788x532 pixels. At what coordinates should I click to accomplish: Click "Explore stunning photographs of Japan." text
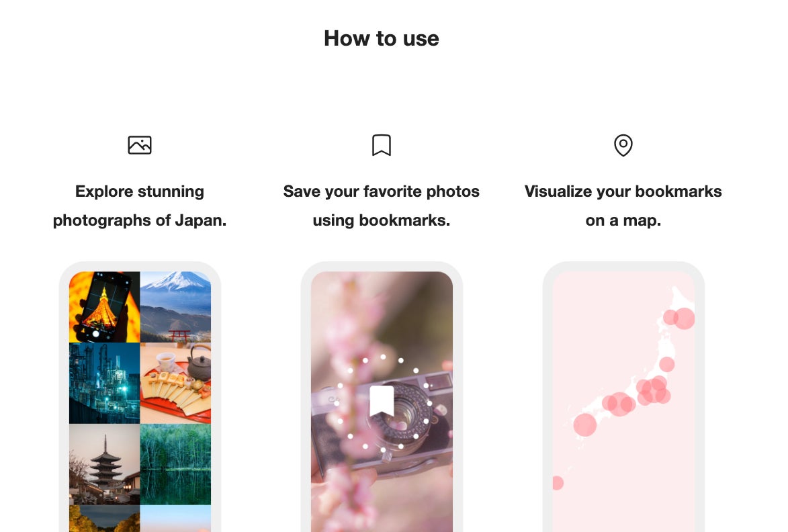(140, 206)
